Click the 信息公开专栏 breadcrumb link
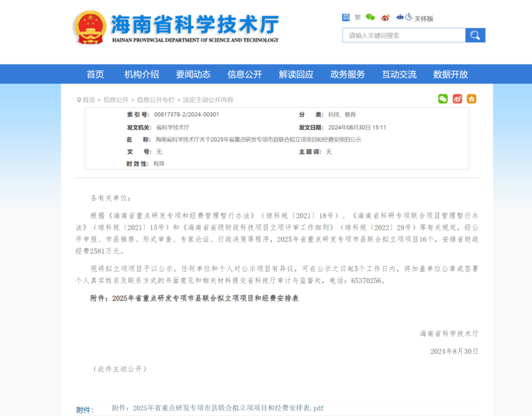532x416 pixels. (155, 100)
